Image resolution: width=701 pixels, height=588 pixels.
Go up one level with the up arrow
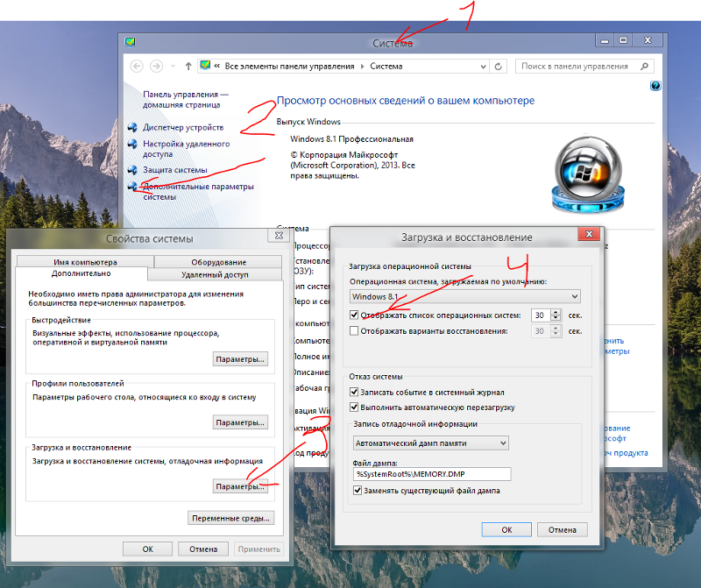[188, 67]
